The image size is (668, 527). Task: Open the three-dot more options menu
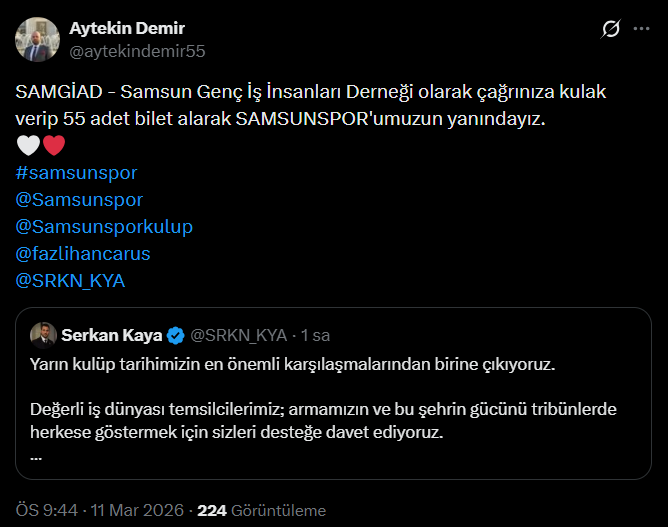tap(641, 30)
